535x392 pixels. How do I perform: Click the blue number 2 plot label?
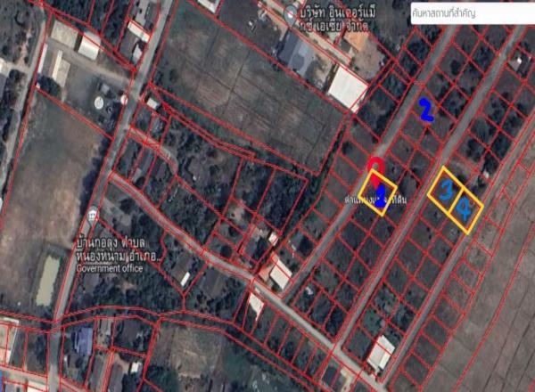426,110
